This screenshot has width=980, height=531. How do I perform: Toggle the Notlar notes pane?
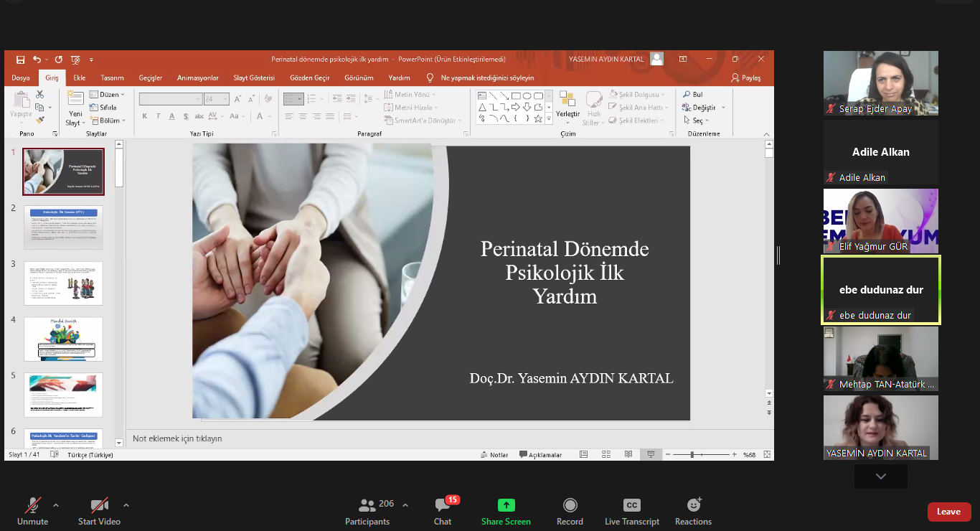[494, 455]
